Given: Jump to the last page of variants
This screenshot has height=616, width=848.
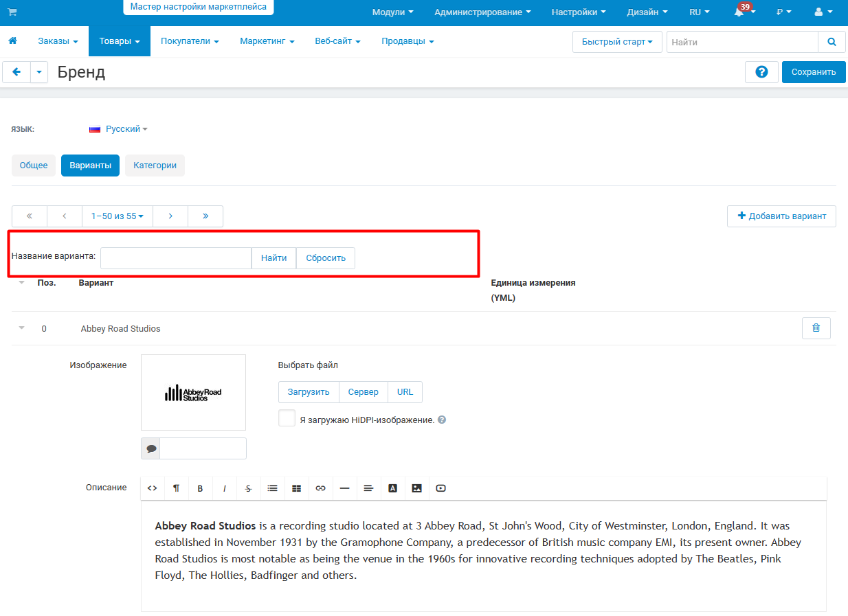Looking at the screenshot, I should [x=205, y=216].
